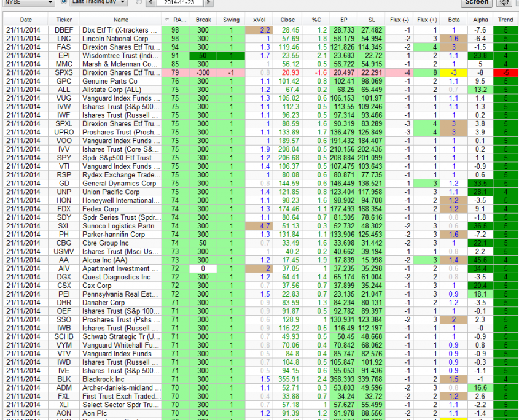The width and height of the screenshot is (519, 420).
Task: Click the red Trend cell showing -5
Action: click(x=505, y=72)
